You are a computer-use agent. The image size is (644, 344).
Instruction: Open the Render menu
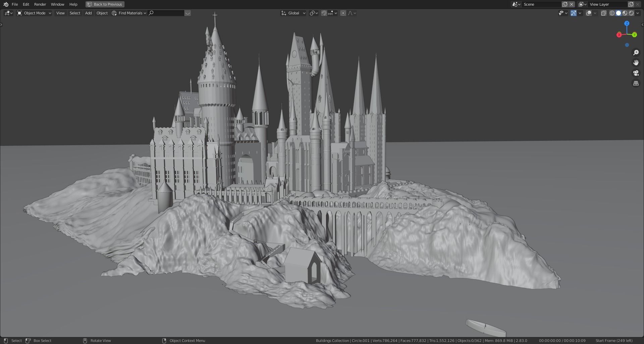pos(40,4)
